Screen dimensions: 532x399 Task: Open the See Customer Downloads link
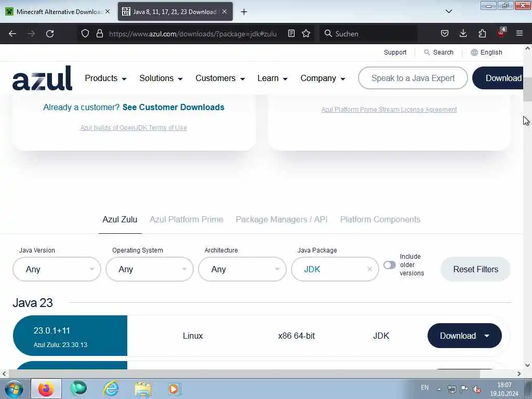[174, 107]
